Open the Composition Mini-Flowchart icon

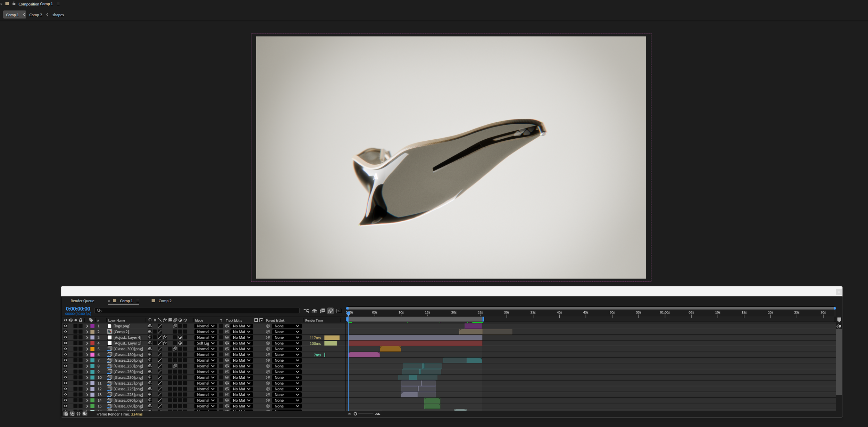(x=306, y=311)
